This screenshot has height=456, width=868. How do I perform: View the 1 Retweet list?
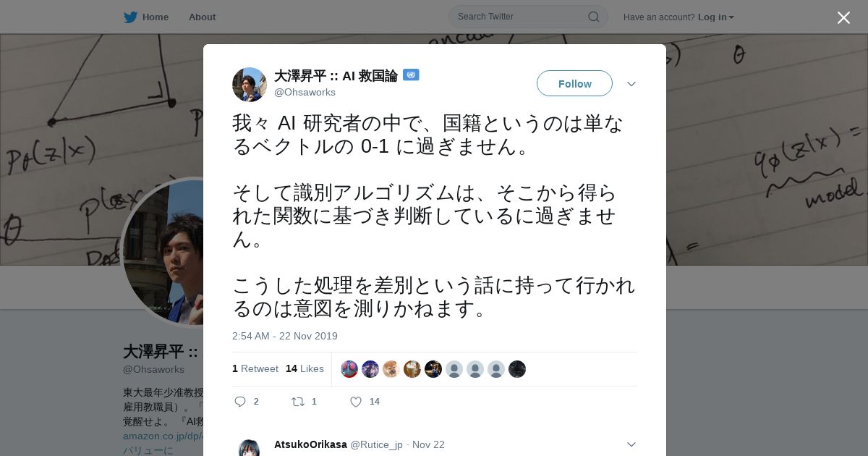(x=255, y=368)
